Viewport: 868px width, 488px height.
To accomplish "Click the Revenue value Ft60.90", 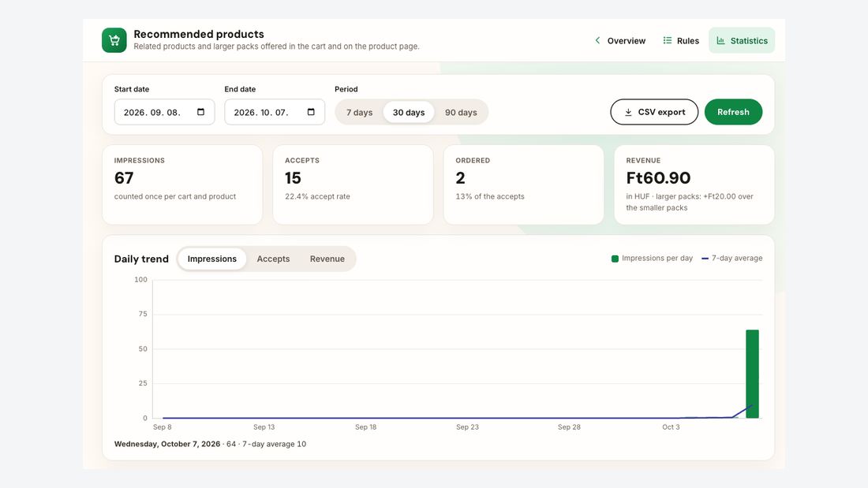I will pos(658,178).
